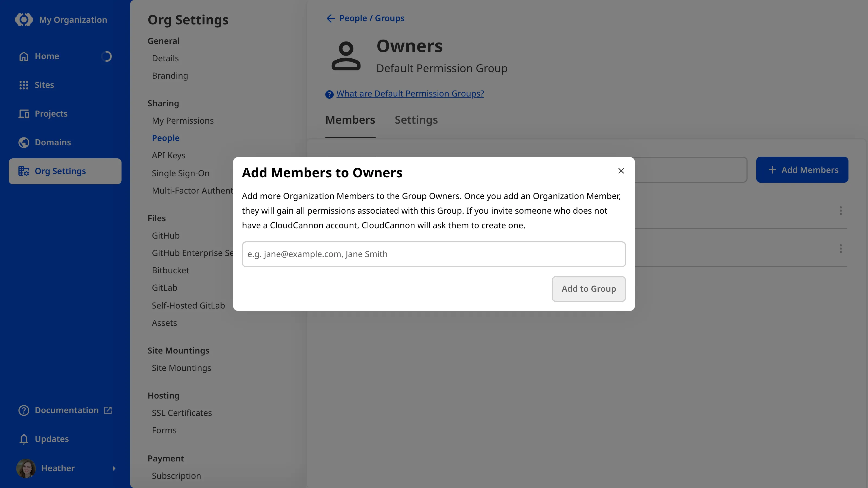Image resolution: width=868 pixels, height=488 pixels.
Task: Open Forms under Hosting
Action: pyautogui.click(x=164, y=431)
